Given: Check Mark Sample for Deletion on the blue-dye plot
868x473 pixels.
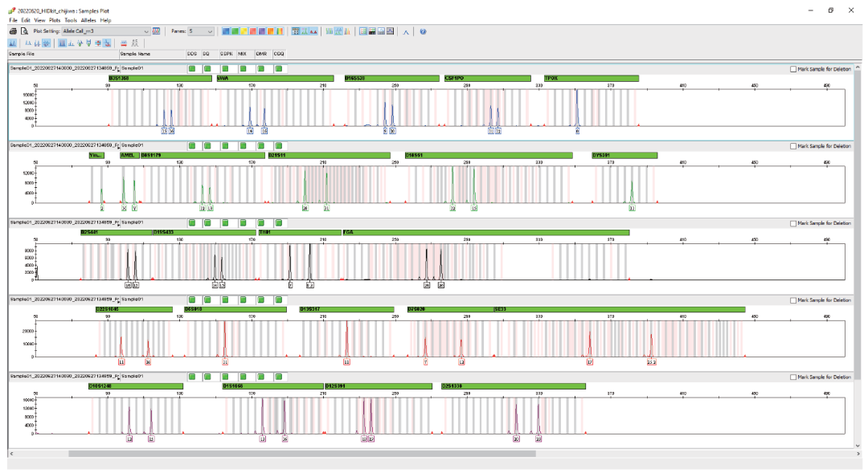Looking at the screenshot, I should (793, 69).
